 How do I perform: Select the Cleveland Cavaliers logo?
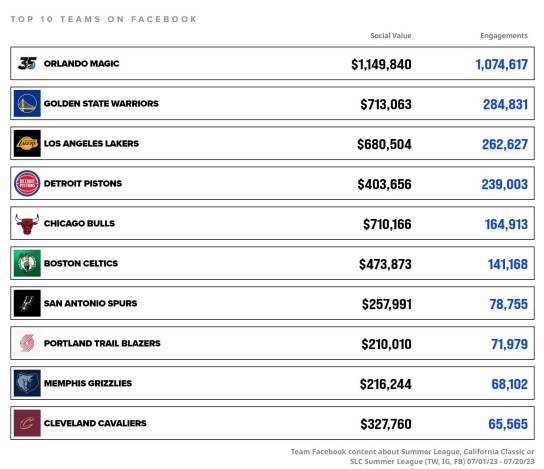pyautogui.click(x=27, y=423)
